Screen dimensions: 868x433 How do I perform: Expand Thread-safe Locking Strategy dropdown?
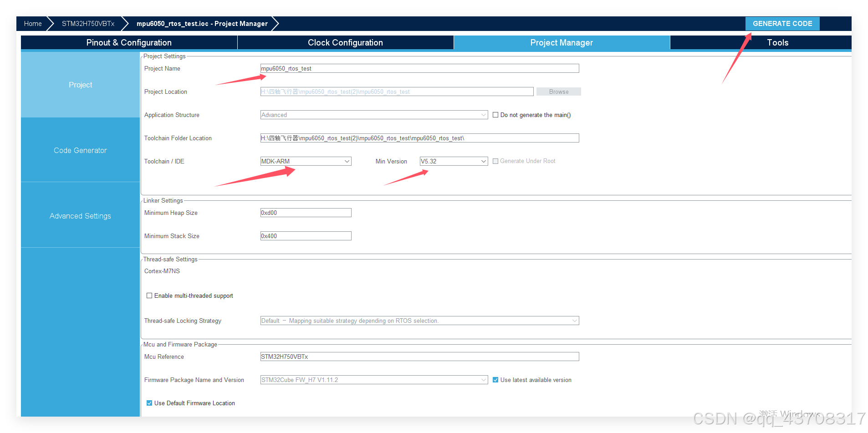click(419, 321)
